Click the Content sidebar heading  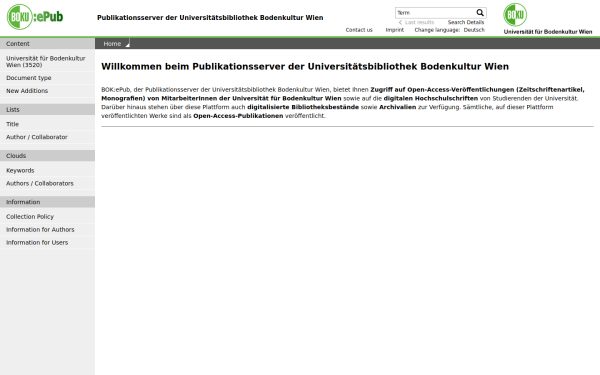47,44
